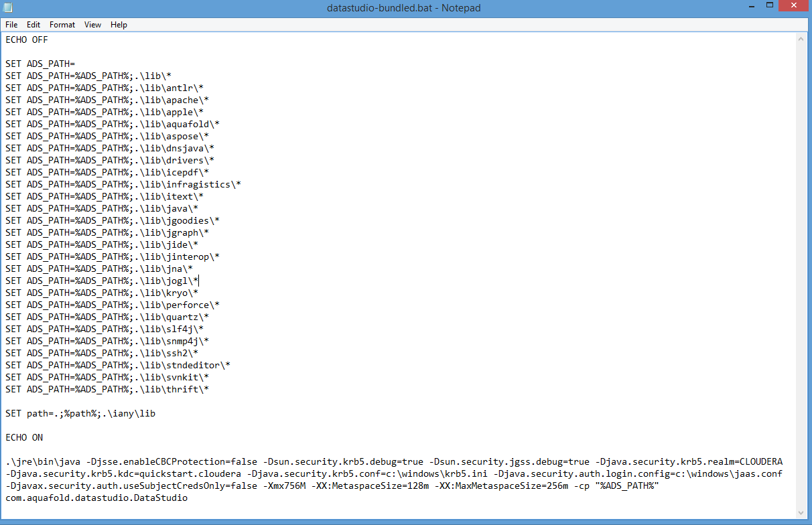Open the Help menu
This screenshot has height=525, width=812.
coord(119,25)
